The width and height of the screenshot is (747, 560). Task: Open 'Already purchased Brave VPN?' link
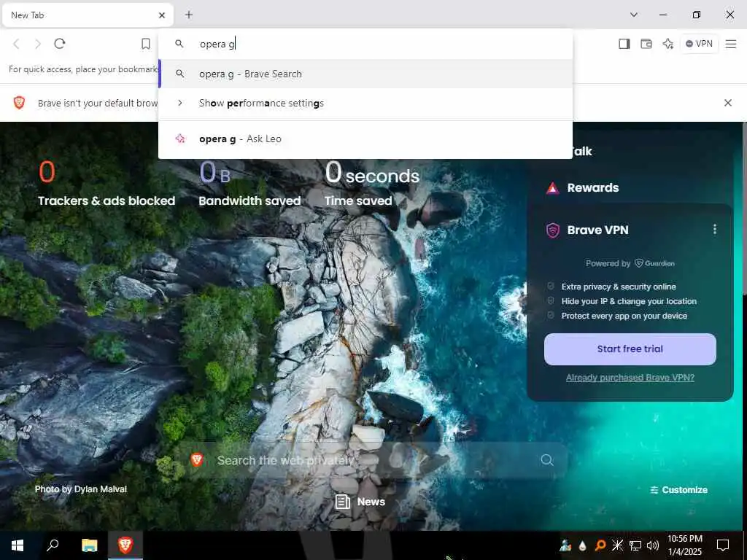[630, 378]
